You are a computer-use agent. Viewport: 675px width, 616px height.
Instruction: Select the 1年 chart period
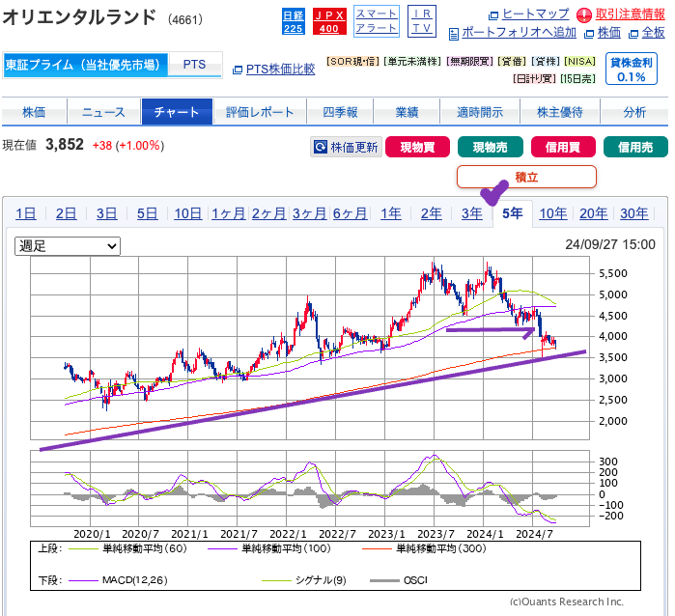391,213
